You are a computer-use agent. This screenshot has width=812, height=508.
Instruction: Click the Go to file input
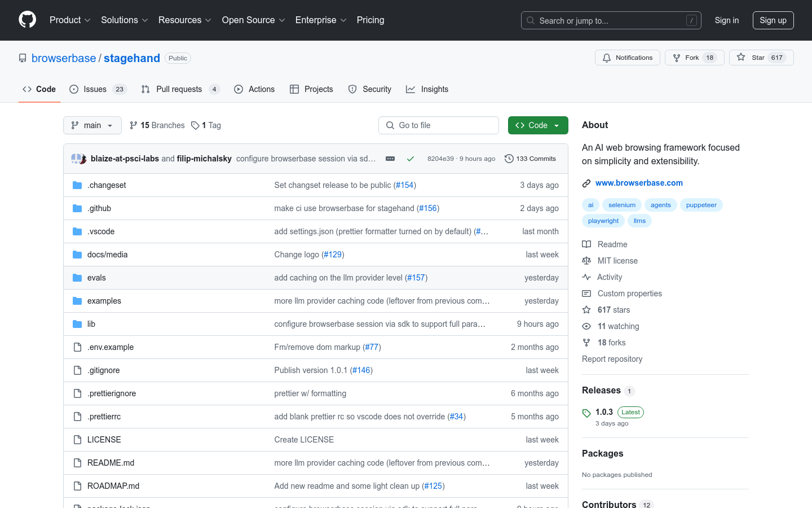pos(439,125)
